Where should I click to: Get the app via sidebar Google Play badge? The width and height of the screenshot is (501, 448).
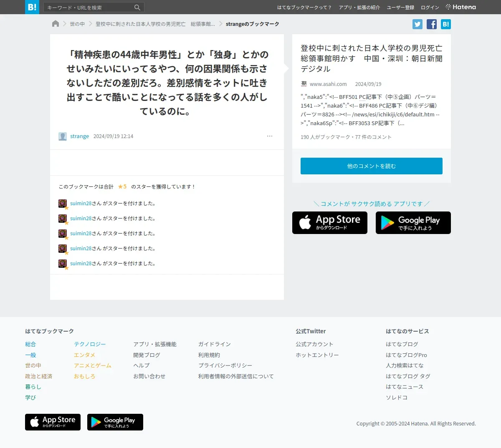413,223
